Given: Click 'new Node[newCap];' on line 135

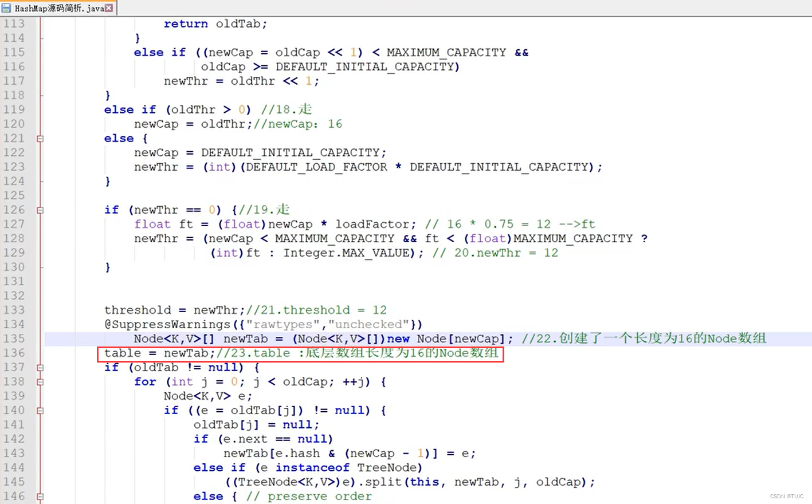Looking at the screenshot, I should [x=450, y=339].
